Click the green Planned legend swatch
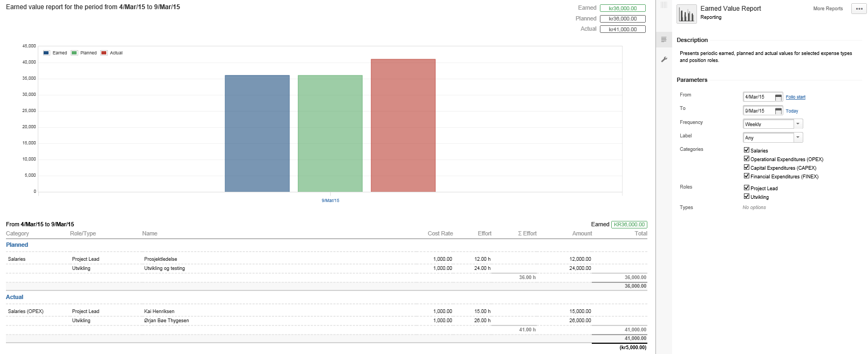The image size is (868, 354). 74,53
